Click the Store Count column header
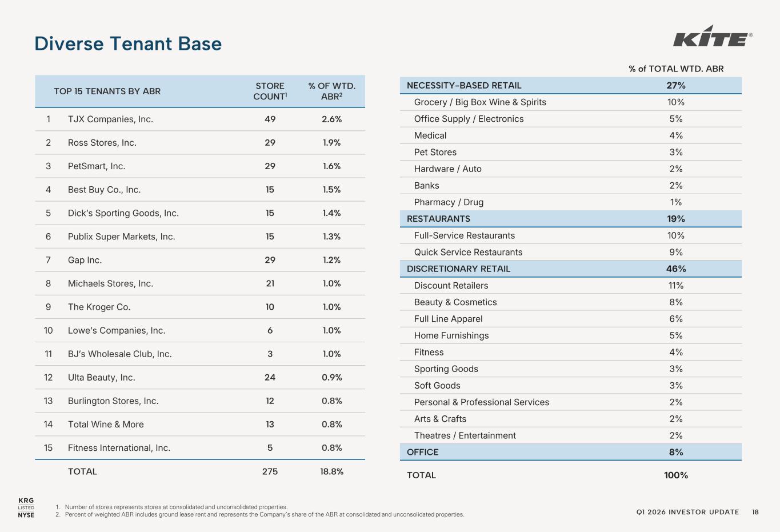Screen dimensions: 780x532 [x=270, y=91]
